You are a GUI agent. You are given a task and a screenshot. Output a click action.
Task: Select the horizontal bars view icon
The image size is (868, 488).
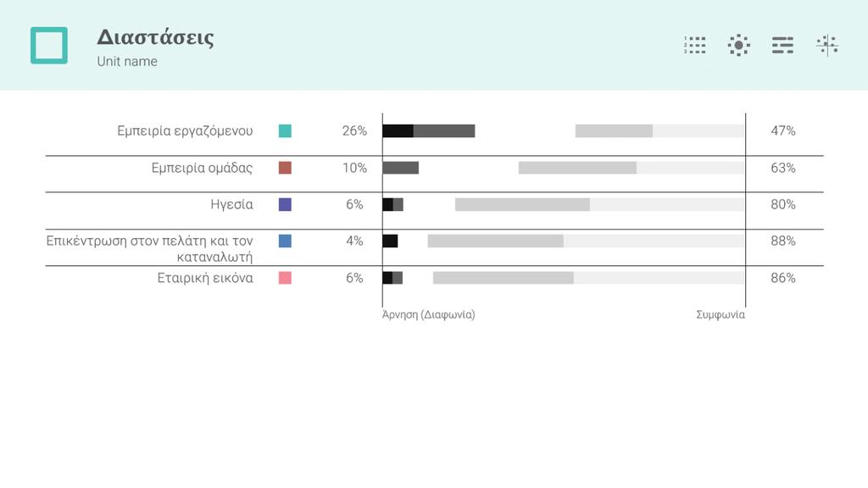pyautogui.click(x=782, y=45)
